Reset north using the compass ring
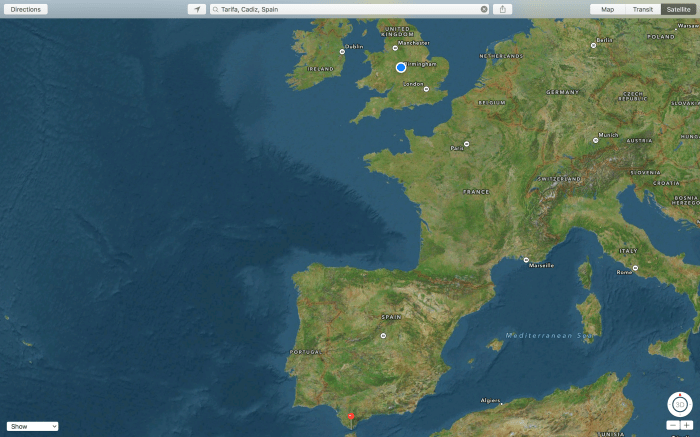 tap(680, 394)
